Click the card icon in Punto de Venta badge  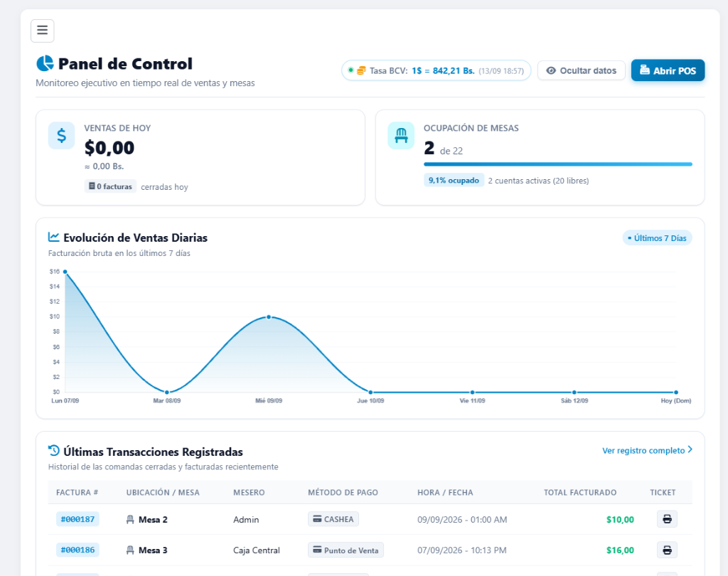pyautogui.click(x=317, y=550)
